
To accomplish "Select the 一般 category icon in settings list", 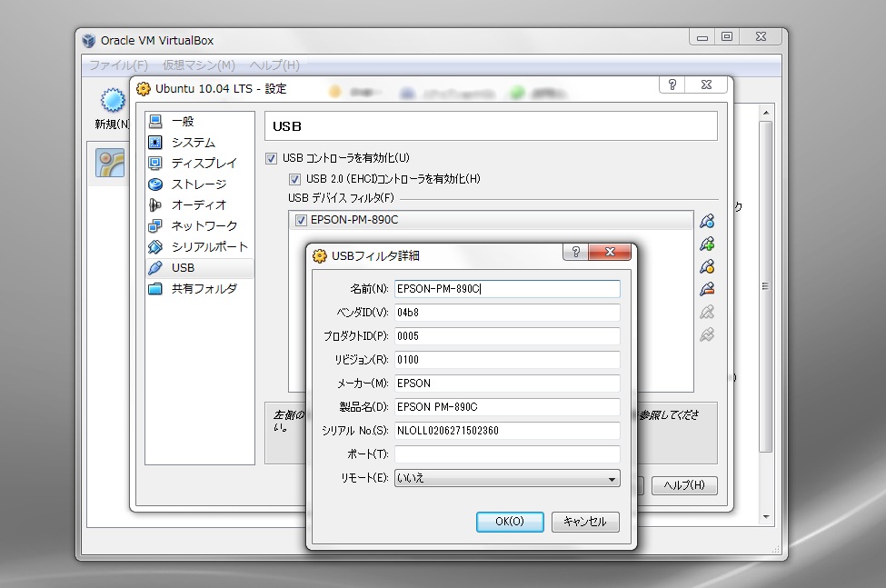I will tap(155, 122).
